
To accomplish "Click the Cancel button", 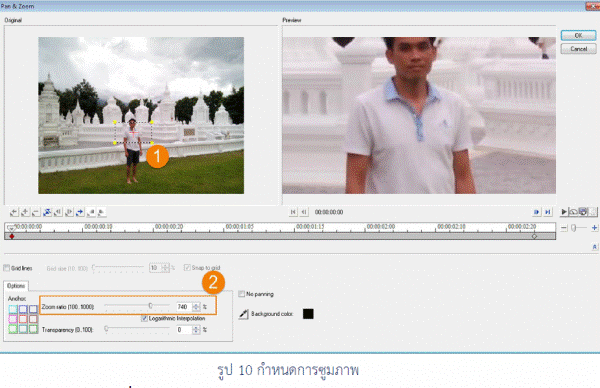I will click(x=578, y=49).
